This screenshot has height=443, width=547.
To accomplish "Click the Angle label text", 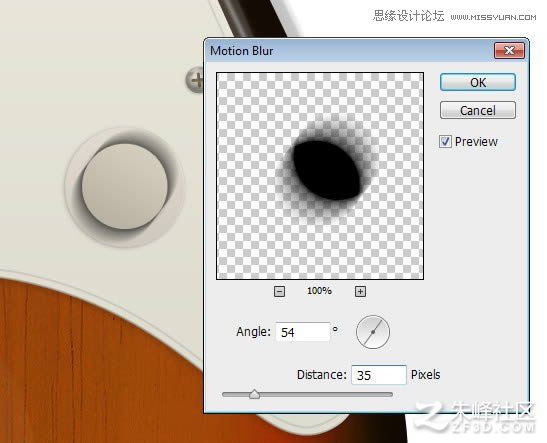I will point(253,331).
